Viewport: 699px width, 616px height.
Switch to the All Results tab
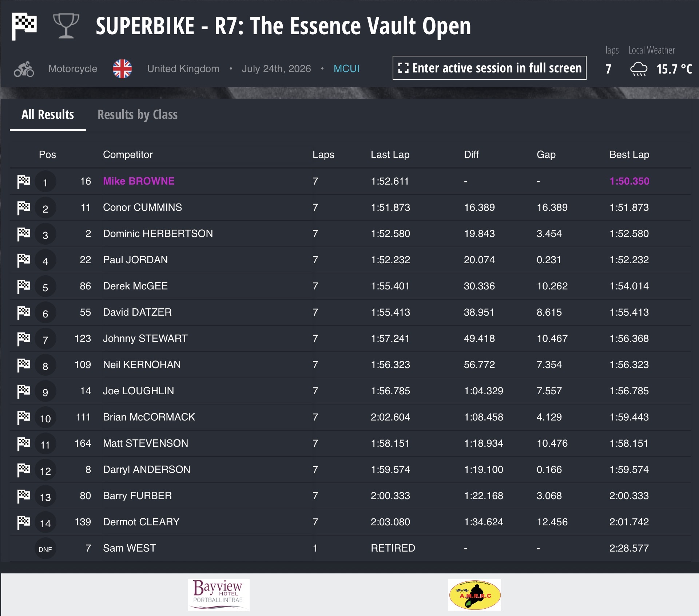pos(48,115)
